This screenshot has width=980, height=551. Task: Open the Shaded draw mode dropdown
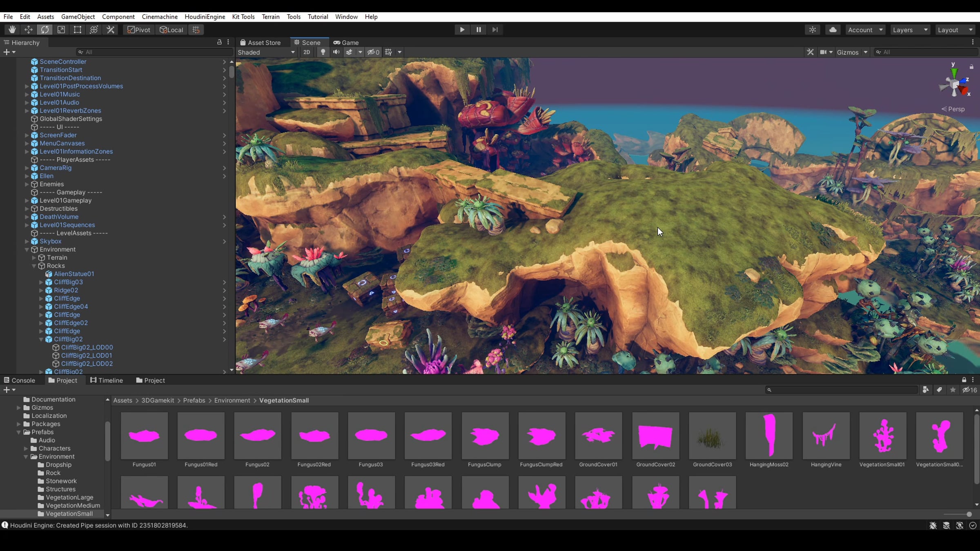[266, 52]
